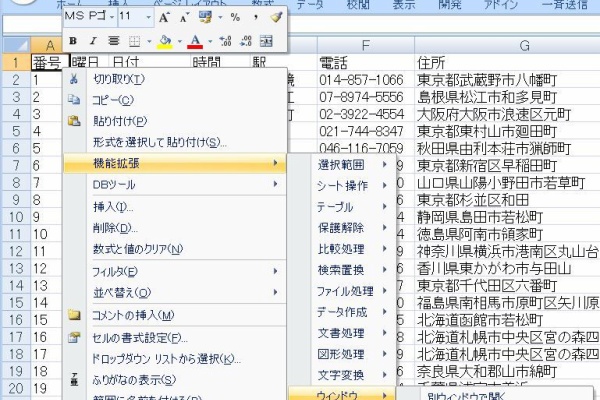The height and width of the screenshot is (400, 600).
Task: Click the format painter brush icon
Action: (x=276, y=17)
